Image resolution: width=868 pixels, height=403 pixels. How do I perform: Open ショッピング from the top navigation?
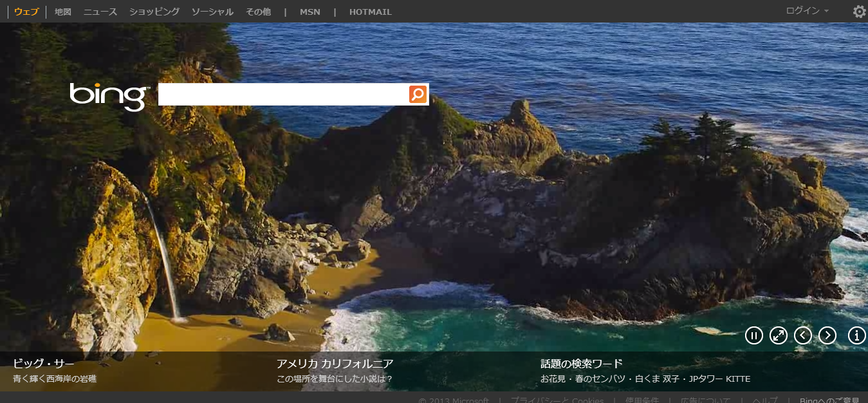pos(154,12)
